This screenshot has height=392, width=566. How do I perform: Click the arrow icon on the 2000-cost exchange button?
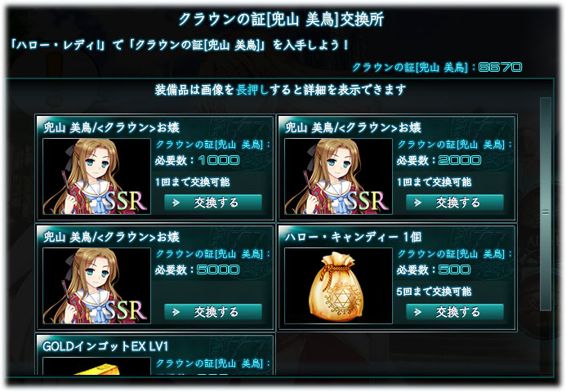pos(417,203)
